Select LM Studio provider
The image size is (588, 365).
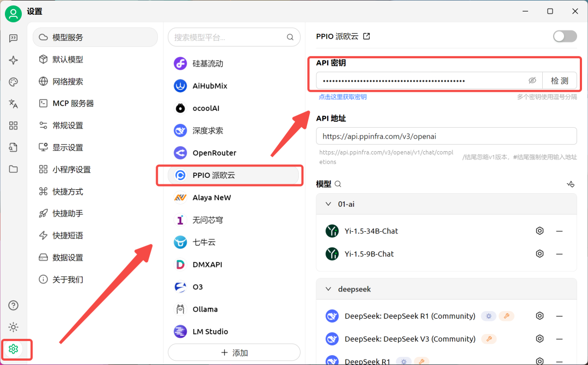234,331
